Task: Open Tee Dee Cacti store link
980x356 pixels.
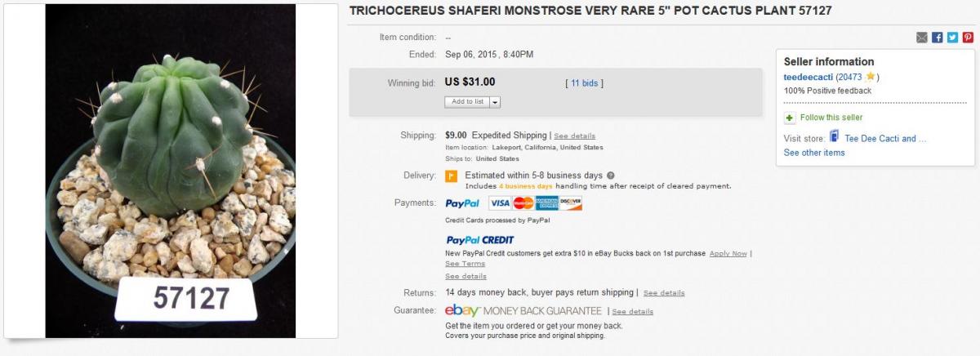Action: (885, 139)
